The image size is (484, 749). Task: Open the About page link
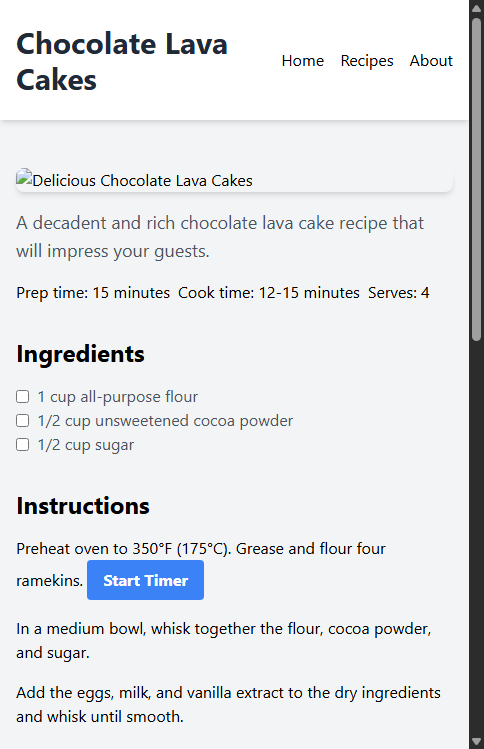click(431, 61)
